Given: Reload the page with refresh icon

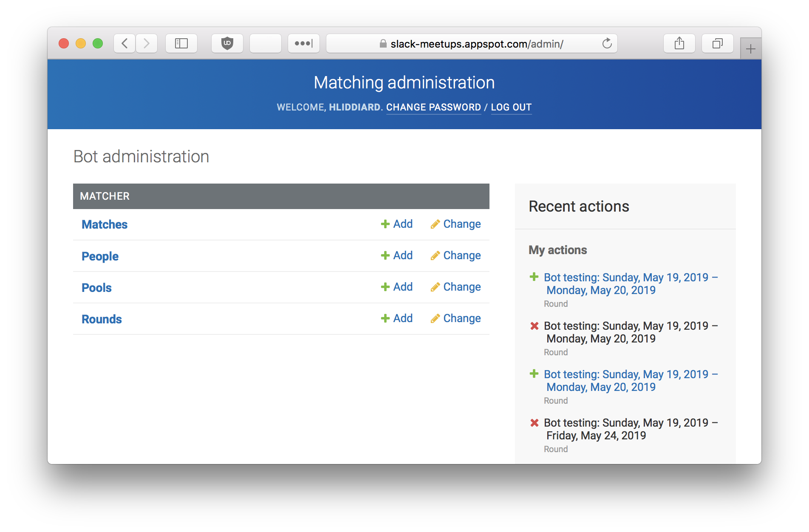Looking at the screenshot, I should point(607,43).
